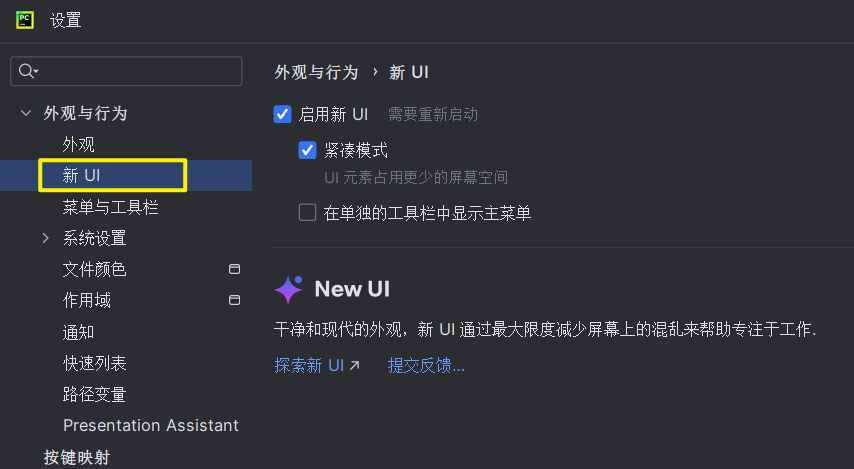The width and height of the screenshot is (854, 469).
Task: Click the 提交反馈... link
Action: [x=426, y=366]
